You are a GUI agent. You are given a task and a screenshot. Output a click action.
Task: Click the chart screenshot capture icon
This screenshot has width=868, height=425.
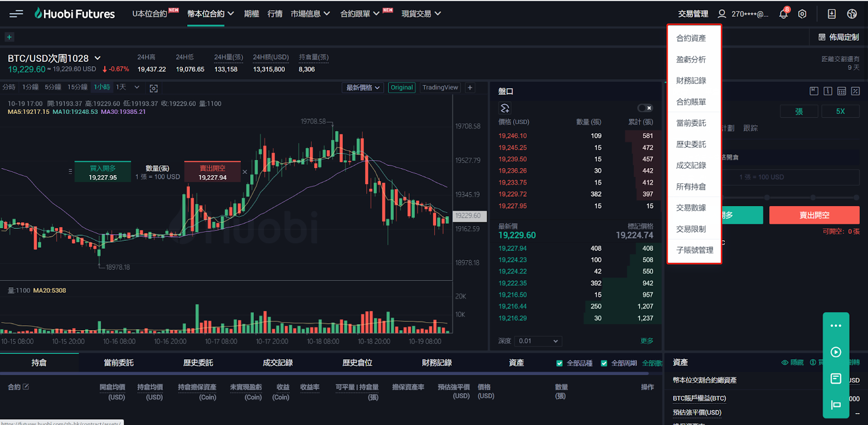[x=154, y=88]
